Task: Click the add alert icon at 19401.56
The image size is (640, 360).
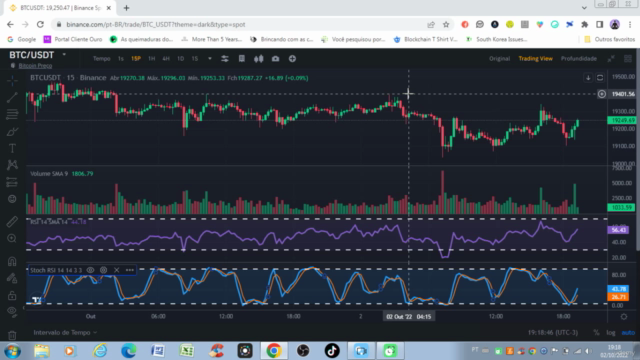Action: [x=602, y=94]
